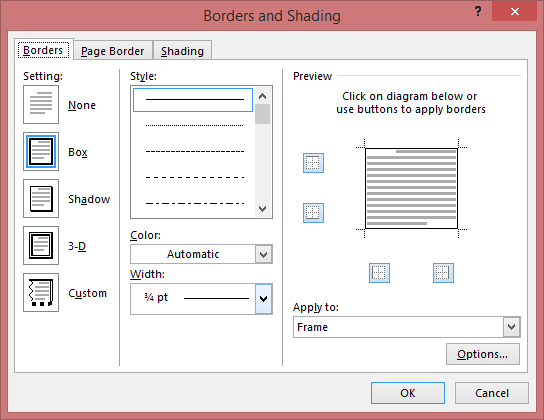
Task: Pick the Shadow border setting icon
Action: 41,198
